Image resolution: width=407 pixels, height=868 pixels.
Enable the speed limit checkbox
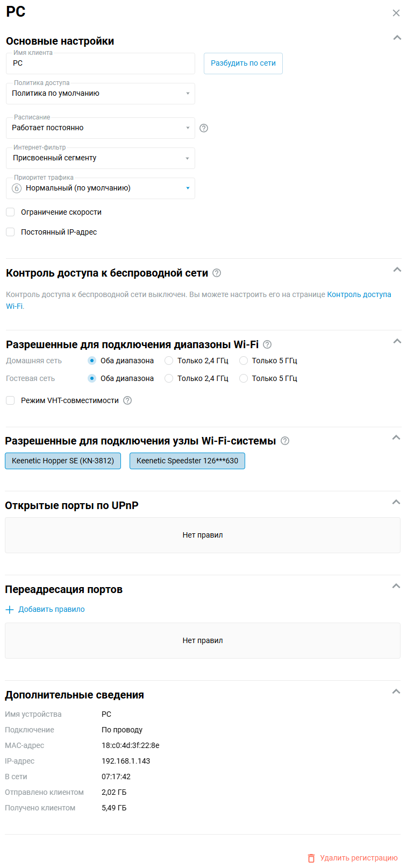pos(10,212)
